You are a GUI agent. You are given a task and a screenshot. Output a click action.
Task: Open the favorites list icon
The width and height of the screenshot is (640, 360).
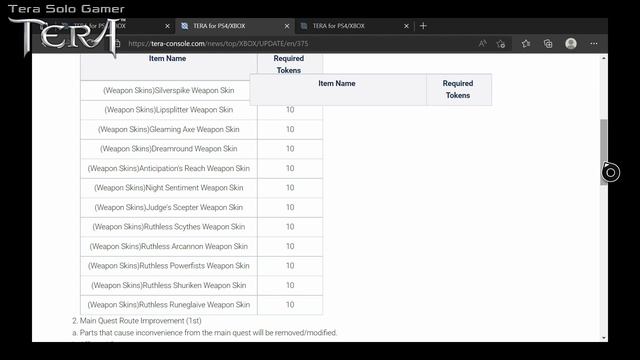coord(526,44)
